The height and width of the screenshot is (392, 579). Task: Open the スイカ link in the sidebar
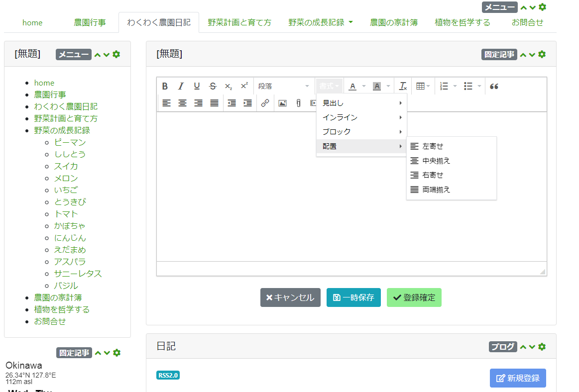(x=66, y=166)
